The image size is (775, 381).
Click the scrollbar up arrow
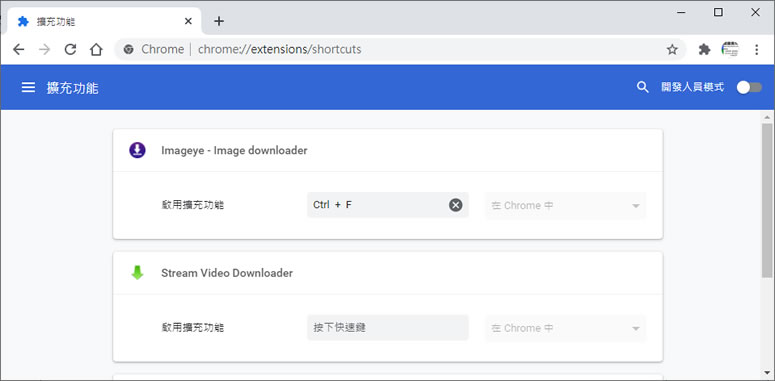767,117
